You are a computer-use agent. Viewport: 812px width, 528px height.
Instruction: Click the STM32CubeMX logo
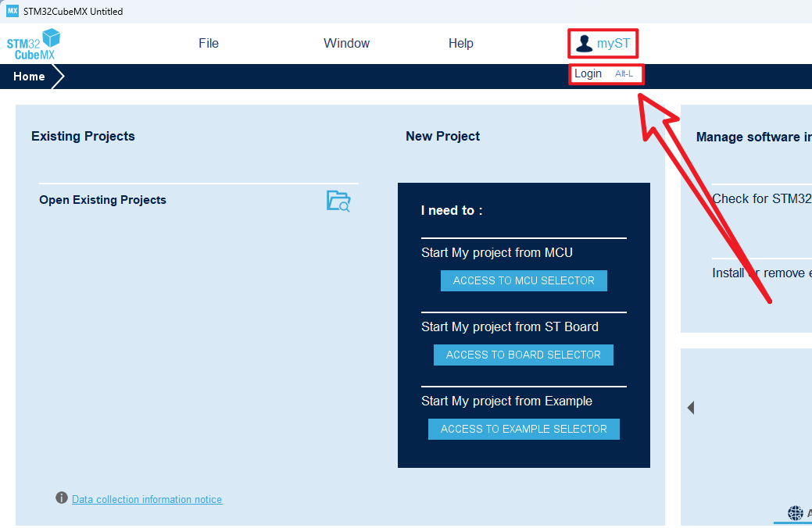coord(34,44)
